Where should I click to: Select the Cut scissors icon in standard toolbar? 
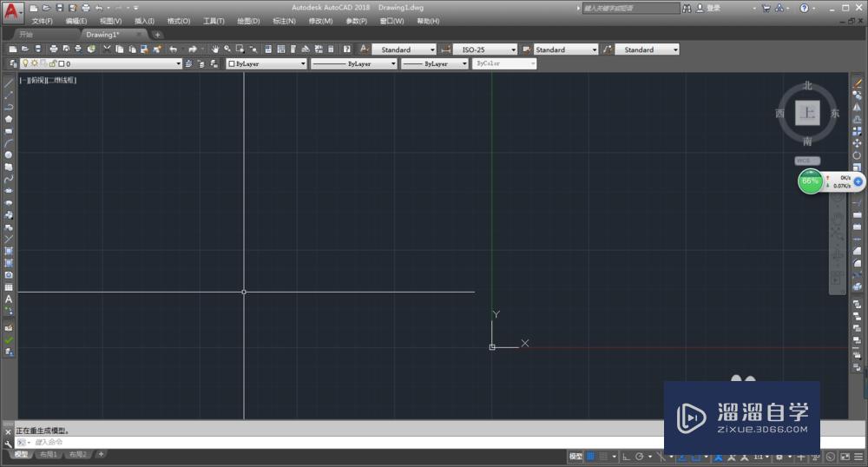pyautogui.click(x=108, y=49)
